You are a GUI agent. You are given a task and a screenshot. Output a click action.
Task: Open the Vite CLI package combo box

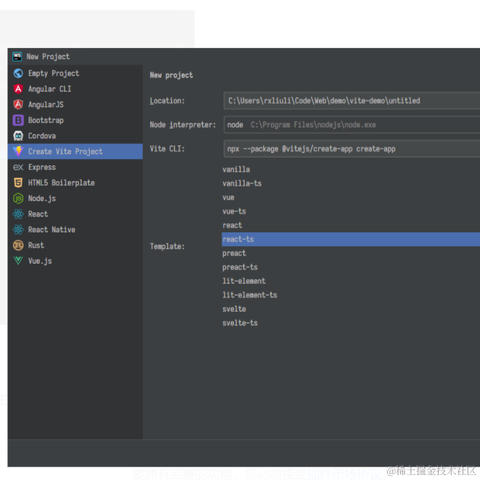(x=352, y=149)
